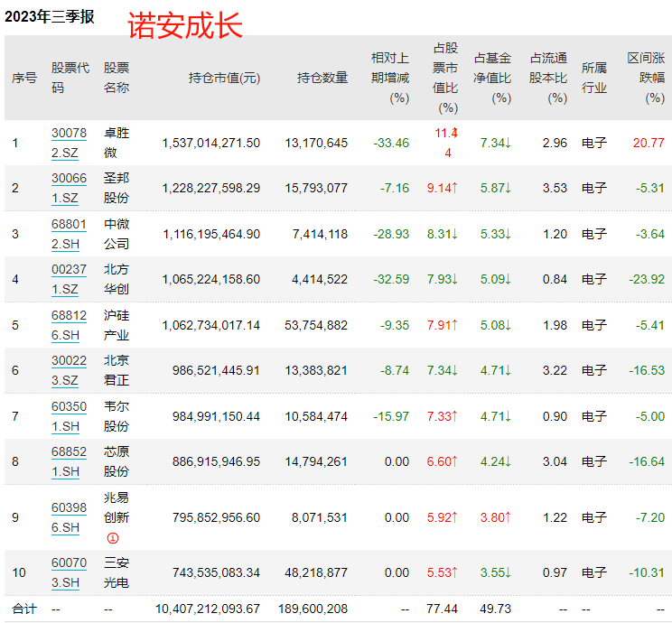672x623 pixels.
Task: Open stock code link 603501.SH
Action: coord(69,416)
